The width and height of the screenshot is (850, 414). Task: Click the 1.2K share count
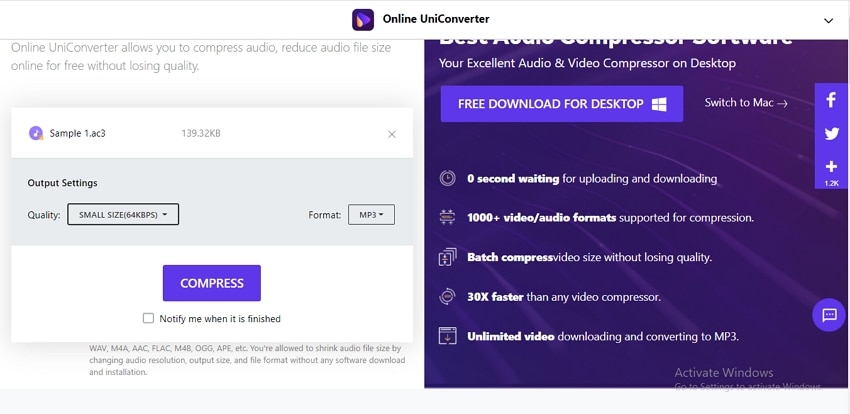(x=832, y=183)
